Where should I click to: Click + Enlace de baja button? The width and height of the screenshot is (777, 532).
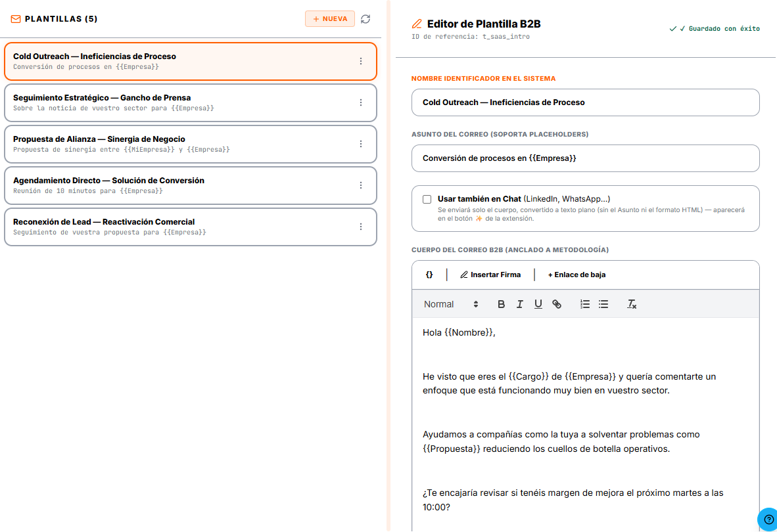point(577,275)
